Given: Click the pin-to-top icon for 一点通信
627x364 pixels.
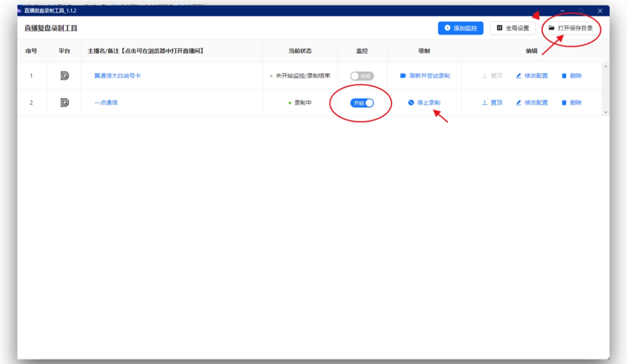Looking at the screenshot, I should click(484, 103).
